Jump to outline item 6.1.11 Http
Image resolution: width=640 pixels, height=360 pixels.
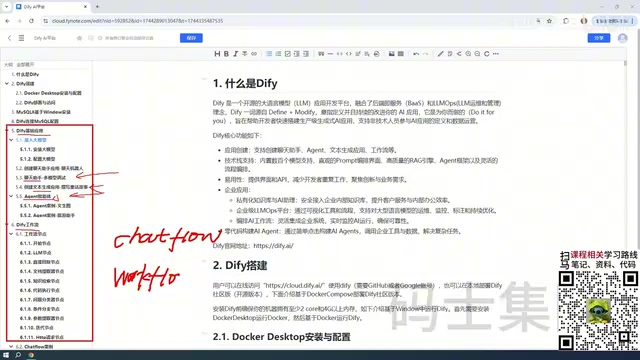[x=42, y=337]
